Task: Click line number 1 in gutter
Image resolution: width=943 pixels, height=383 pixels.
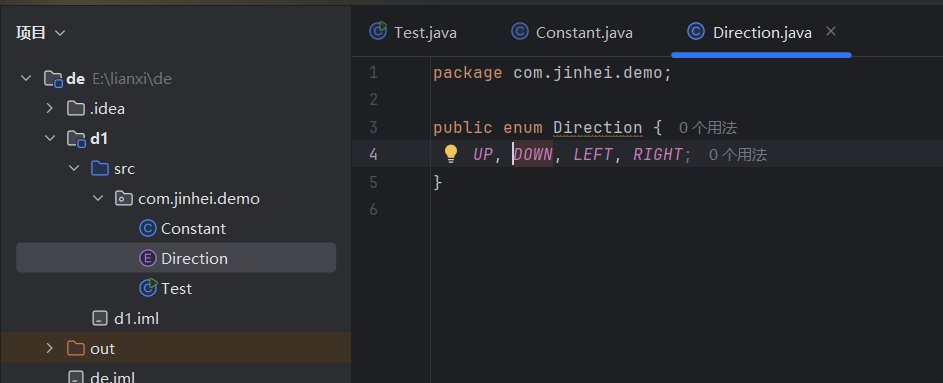Action: pos(373,73)
